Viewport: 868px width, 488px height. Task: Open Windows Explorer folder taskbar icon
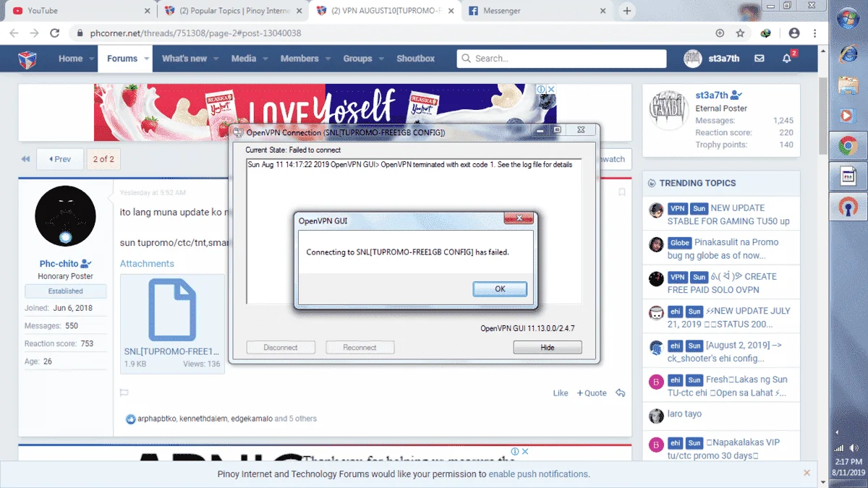click(848, 85)
